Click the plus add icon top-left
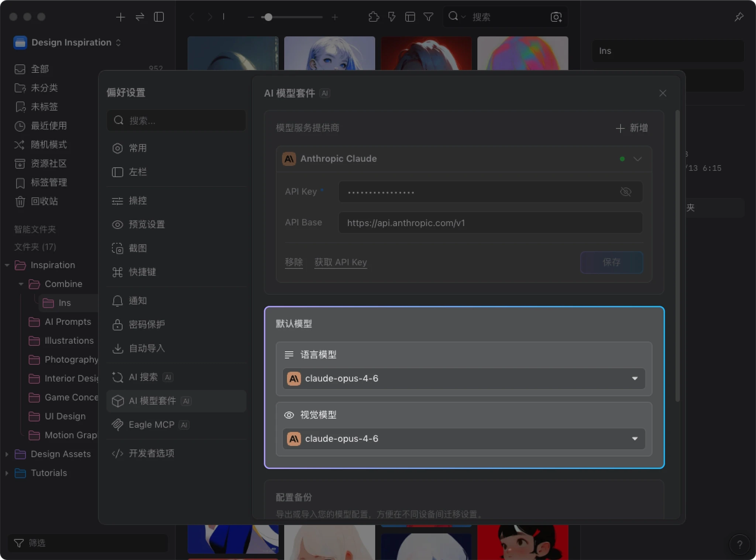The image size is (756, 560). tap(120, 17)
